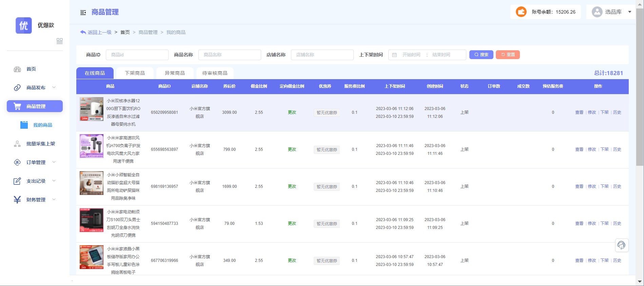Click 开始时间 date field
Screen dimensions: 644x286
(411, 55)
